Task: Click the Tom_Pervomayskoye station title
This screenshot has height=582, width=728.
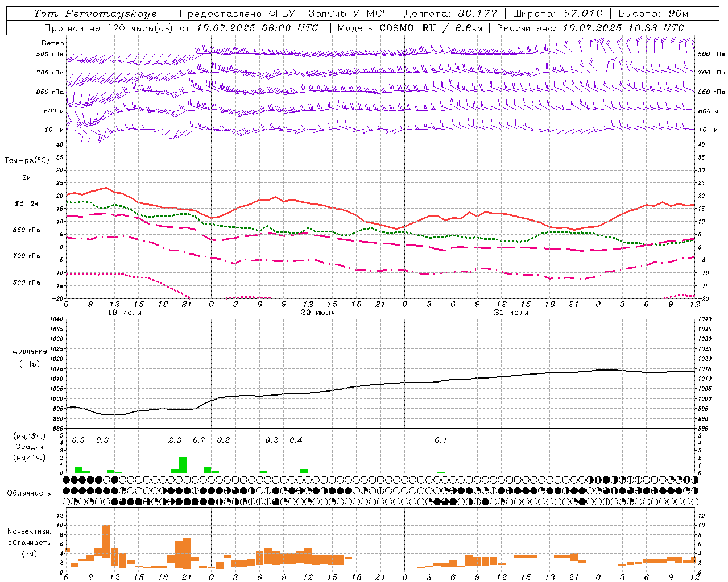Action: (95, 14)
